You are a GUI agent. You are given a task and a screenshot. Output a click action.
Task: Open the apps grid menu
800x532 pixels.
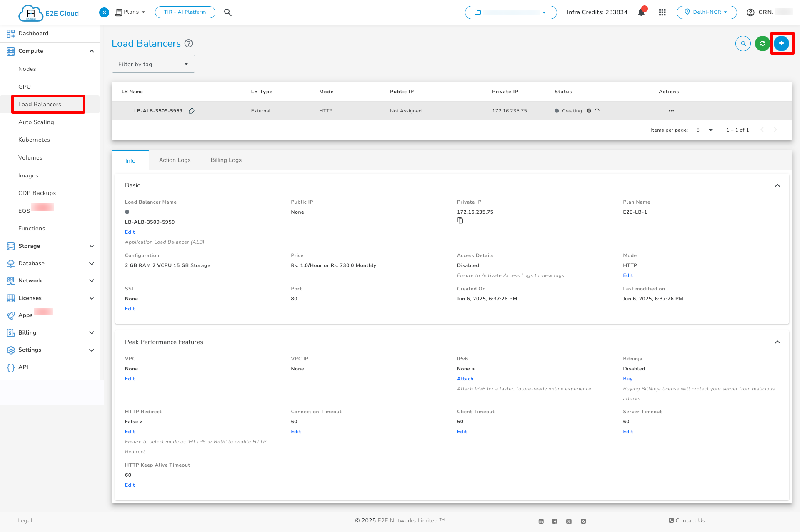(662, 12)
